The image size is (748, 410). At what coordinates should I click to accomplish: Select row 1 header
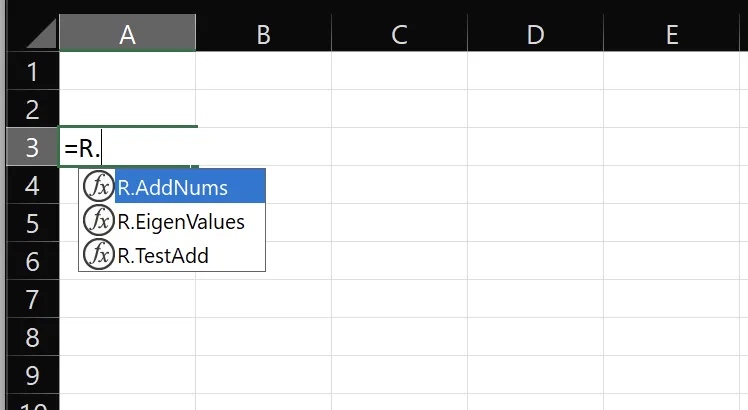pos(32,71)
